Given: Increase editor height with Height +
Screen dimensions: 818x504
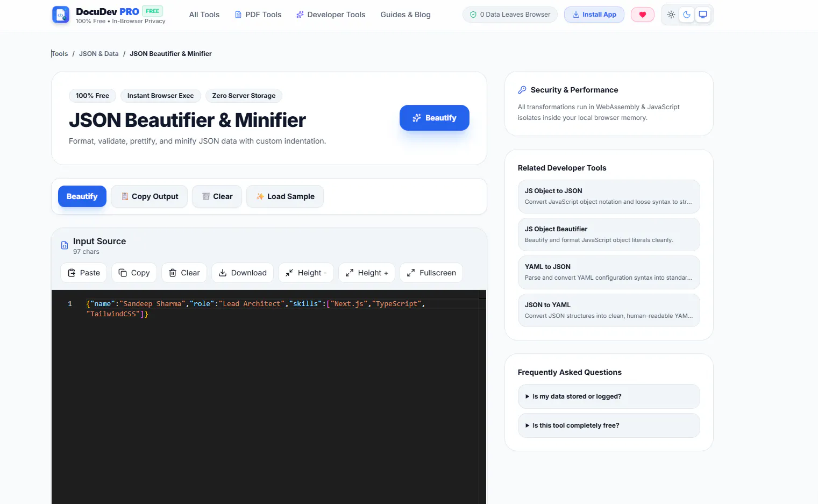Looking at the screenshot, I should point(367,273).
